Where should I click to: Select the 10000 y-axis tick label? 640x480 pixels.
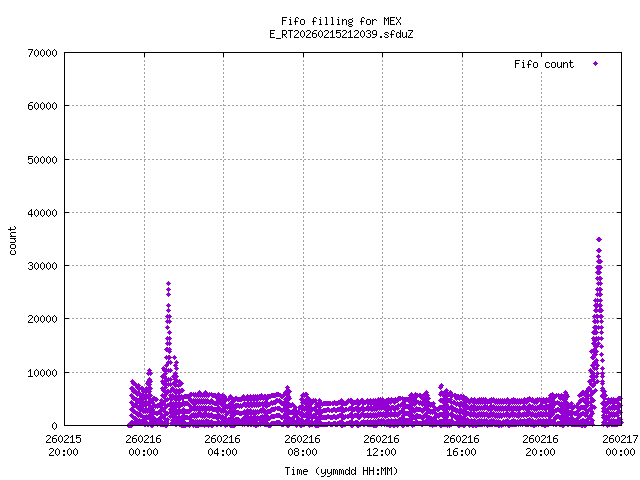[x=40, y=372]
